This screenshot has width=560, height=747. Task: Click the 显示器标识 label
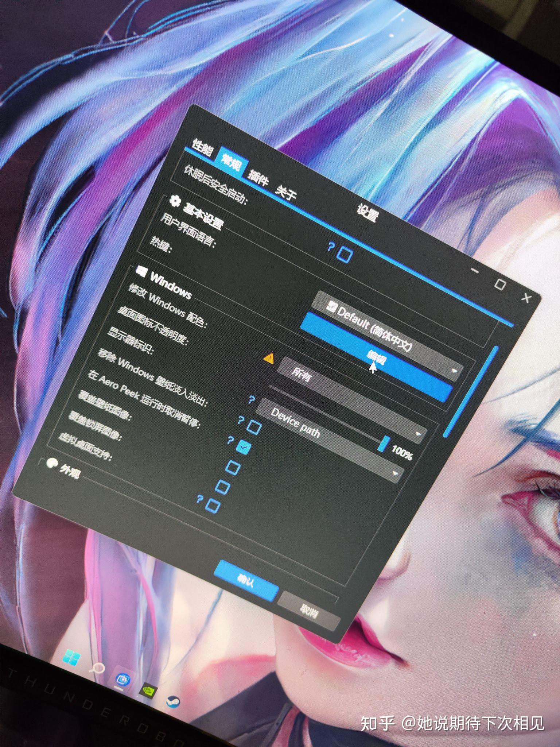[x=130, y=341]
